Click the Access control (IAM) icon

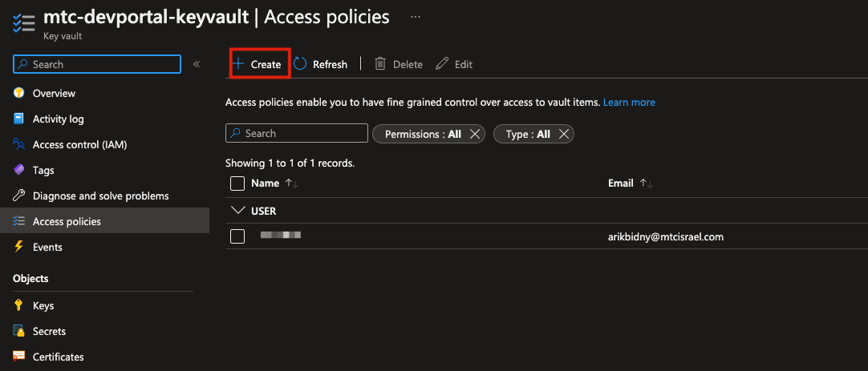click(19, 144)
